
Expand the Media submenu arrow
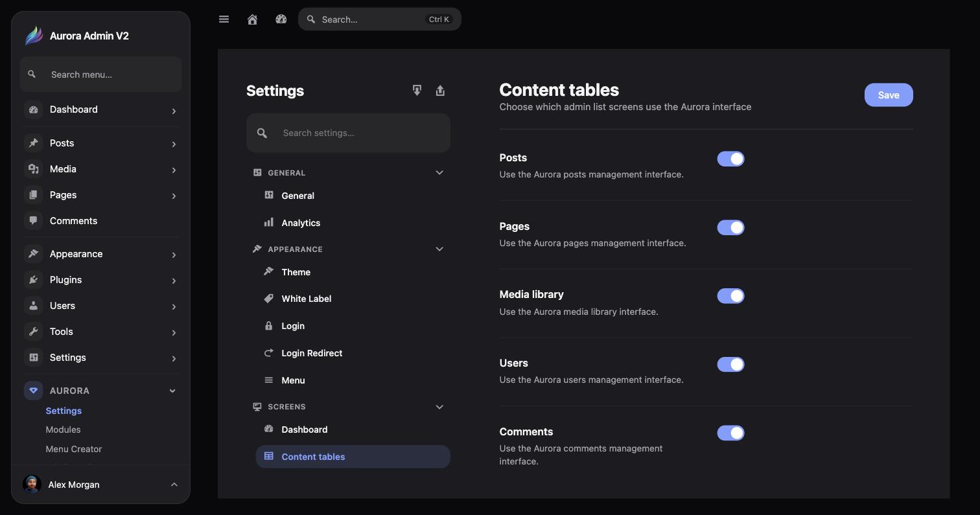click(174, 170)
